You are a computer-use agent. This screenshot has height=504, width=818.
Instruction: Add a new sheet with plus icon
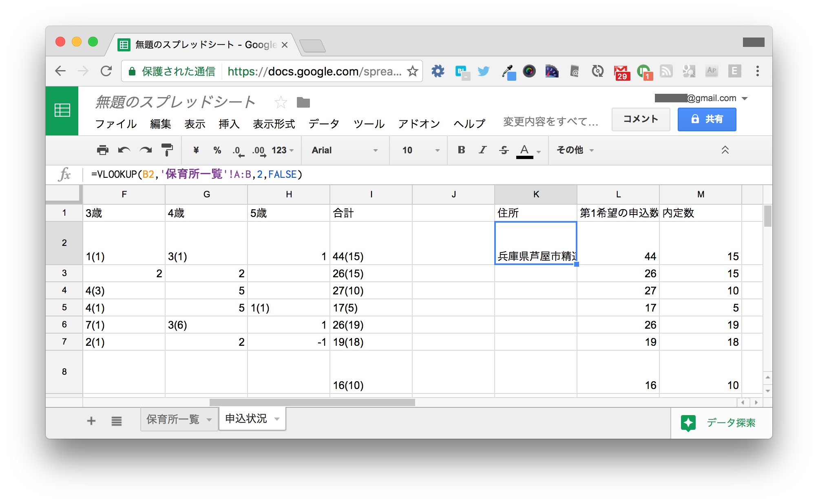(x=91, y=421)
